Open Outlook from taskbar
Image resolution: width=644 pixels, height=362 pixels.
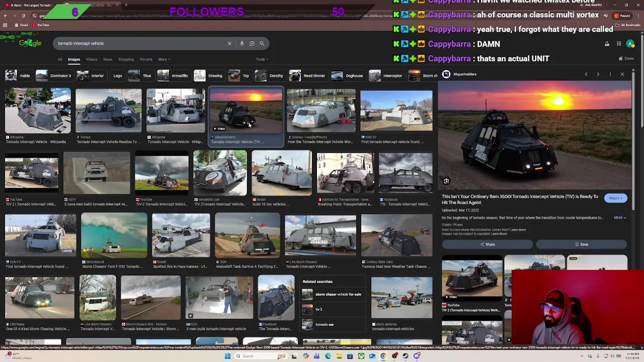[x=372, y=356]
